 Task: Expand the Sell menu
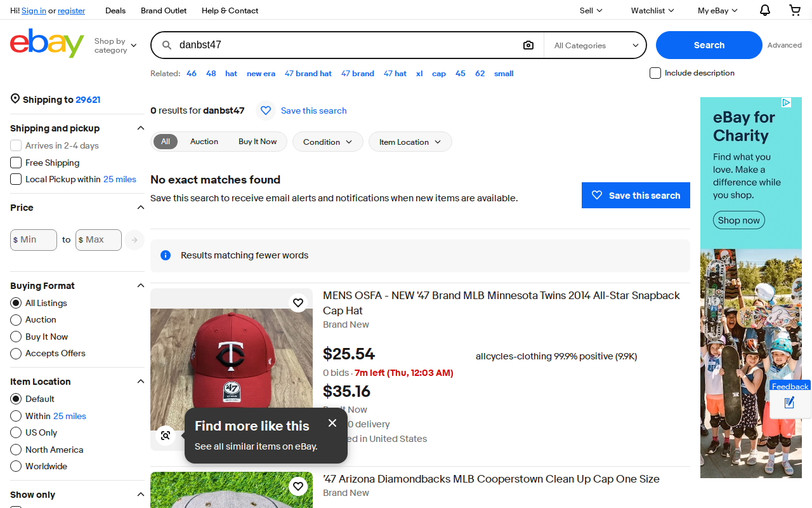591,10
